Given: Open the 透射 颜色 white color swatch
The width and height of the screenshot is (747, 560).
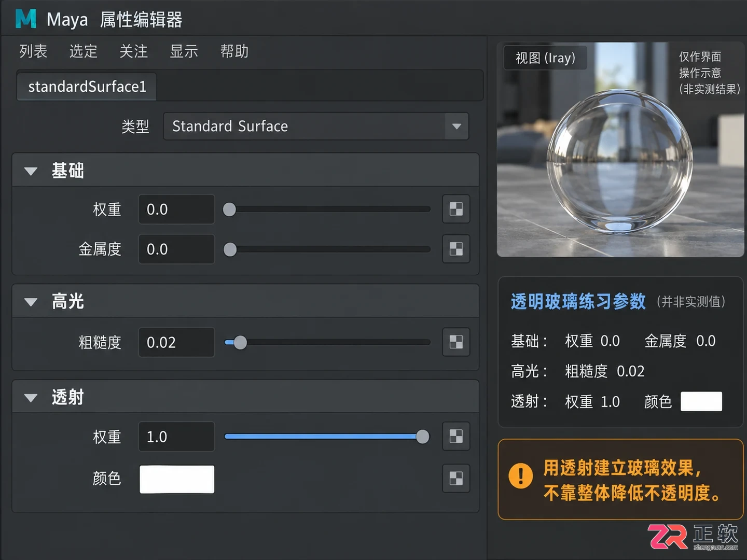Looking at the screenshot, I should coord(177,479).
